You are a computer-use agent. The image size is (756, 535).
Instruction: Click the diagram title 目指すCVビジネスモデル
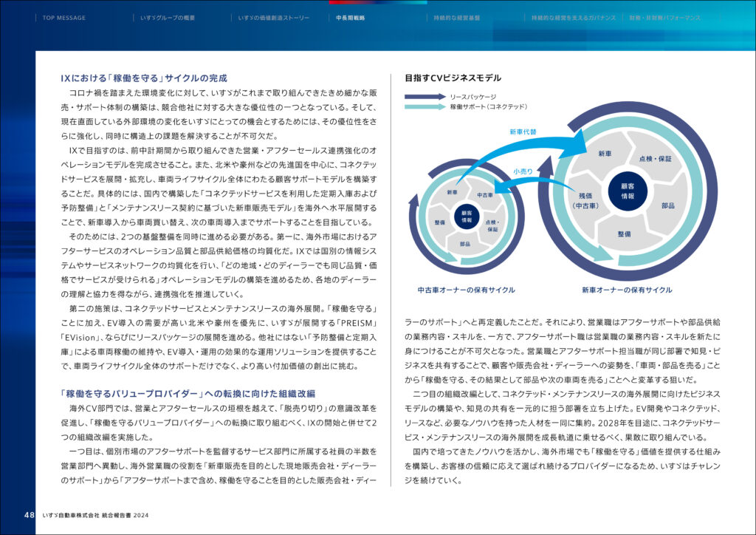(453, 78)
